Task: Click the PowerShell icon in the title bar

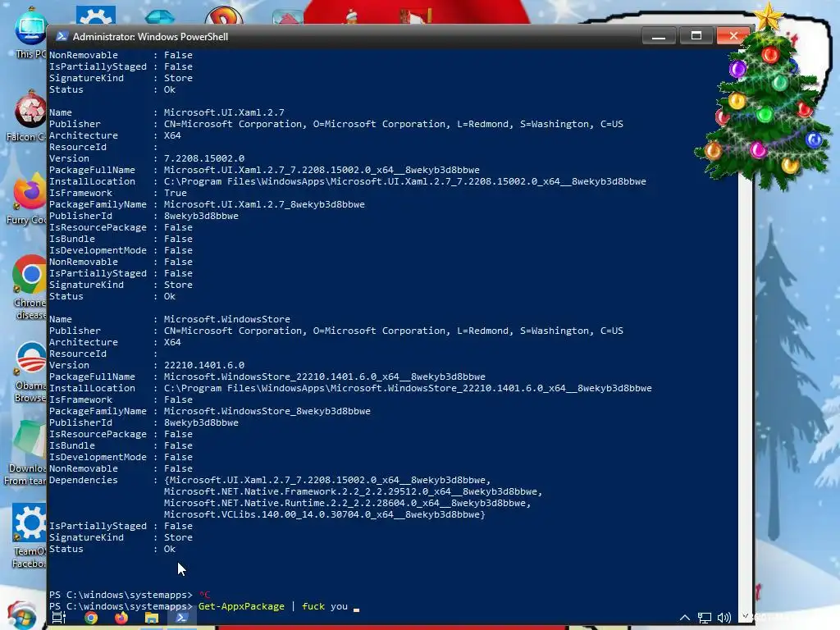Action: pos(62,36)
